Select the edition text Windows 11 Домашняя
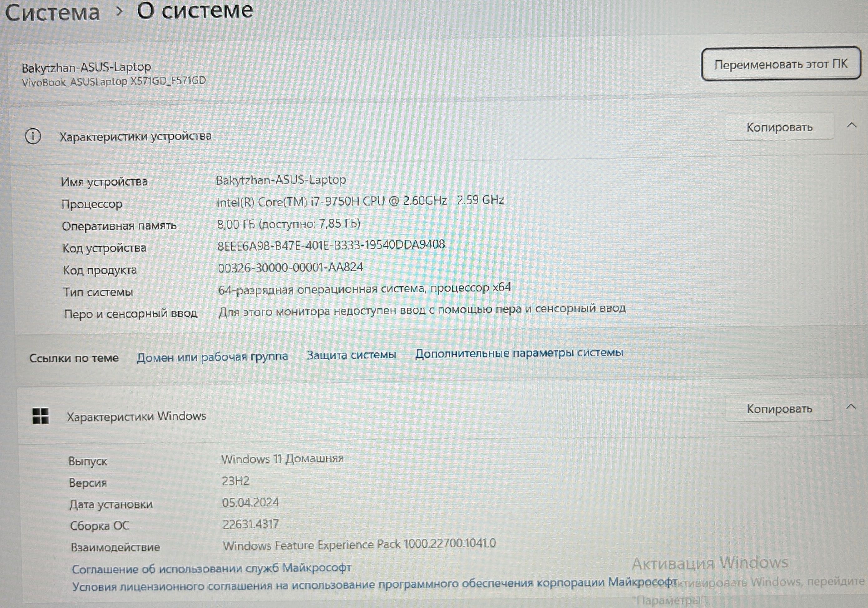 pos(282,459)
